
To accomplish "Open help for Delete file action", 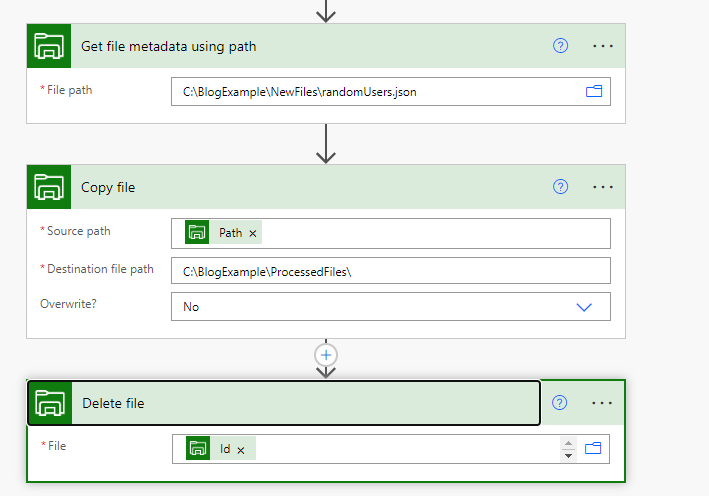I will 560,403.
